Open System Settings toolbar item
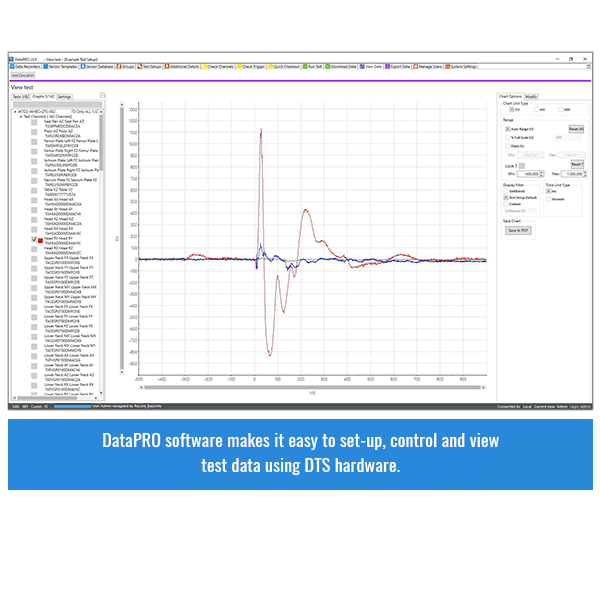Viewport: 600px width, 600px height. click(461, 67)
